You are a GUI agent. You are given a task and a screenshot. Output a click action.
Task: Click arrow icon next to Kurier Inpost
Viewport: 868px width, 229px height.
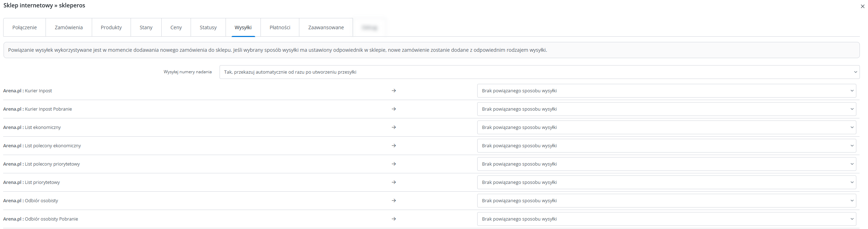pos(394,91)
